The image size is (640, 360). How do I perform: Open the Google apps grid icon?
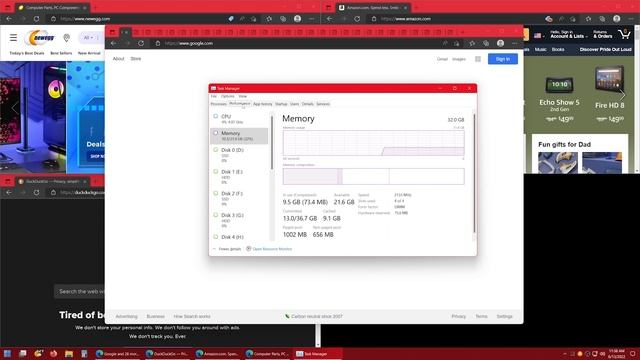pos(478,59)
